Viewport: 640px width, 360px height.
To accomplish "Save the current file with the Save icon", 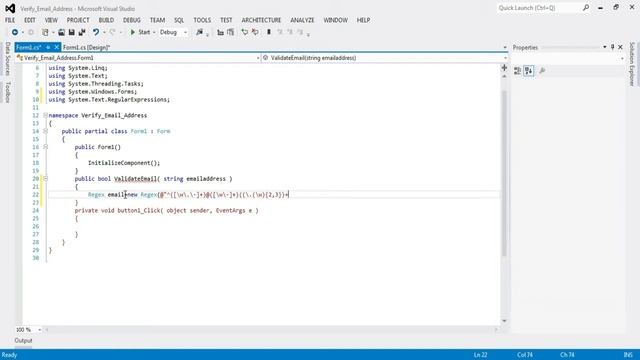I will point(71,32).
